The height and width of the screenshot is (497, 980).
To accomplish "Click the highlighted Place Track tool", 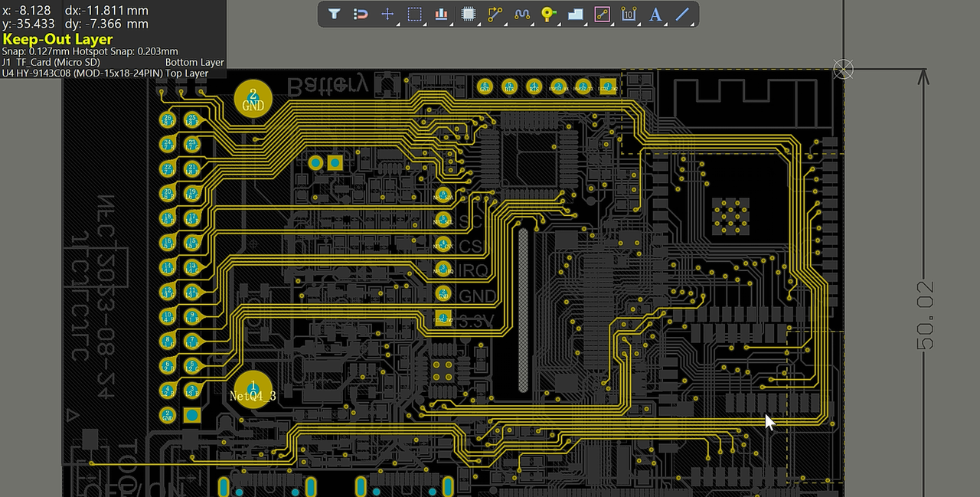I will click(x=602, y=14).
